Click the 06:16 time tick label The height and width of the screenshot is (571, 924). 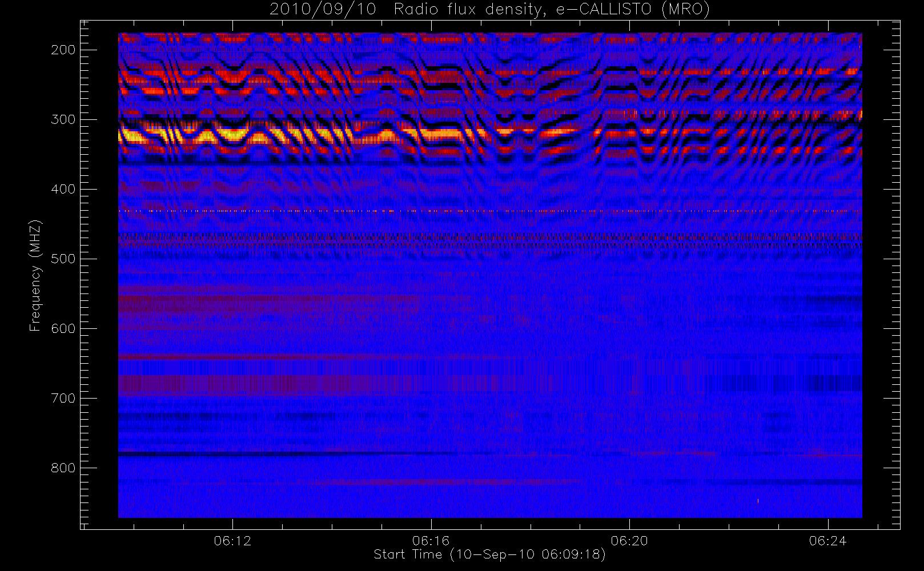[x=431, y=541]
